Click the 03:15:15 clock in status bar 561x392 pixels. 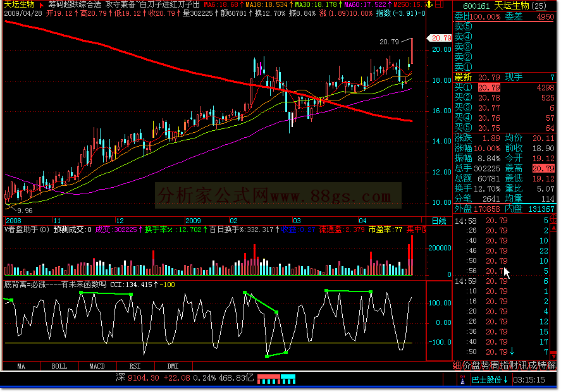coord(529,380)
